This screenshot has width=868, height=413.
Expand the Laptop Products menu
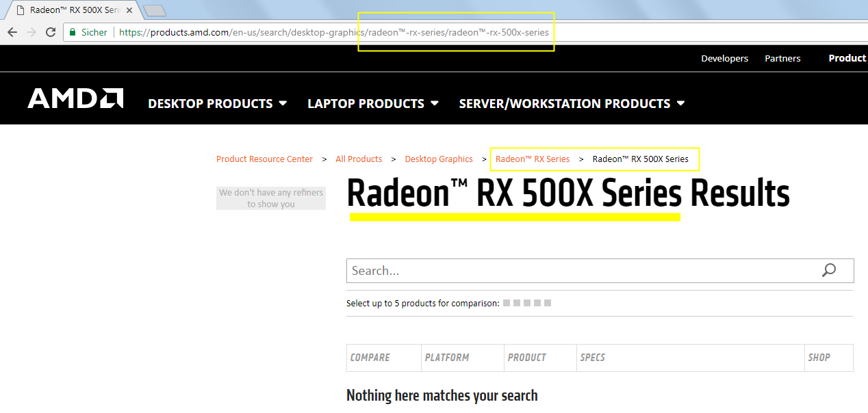tap(372, 103)
